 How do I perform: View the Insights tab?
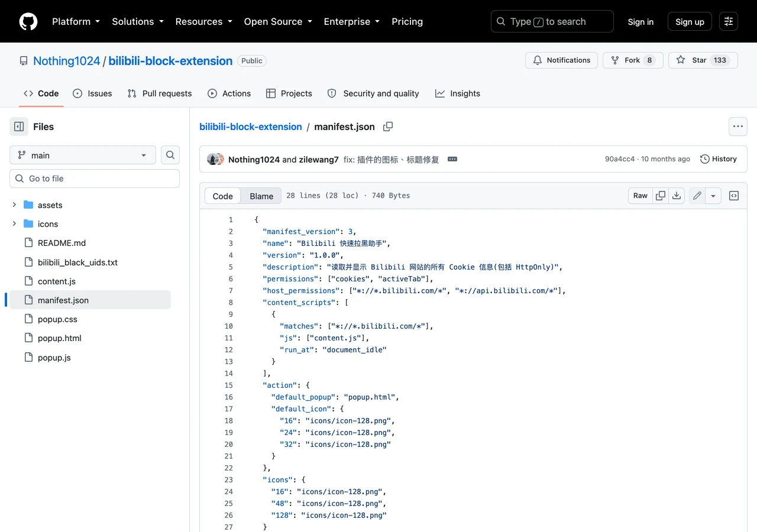point(458,93)
